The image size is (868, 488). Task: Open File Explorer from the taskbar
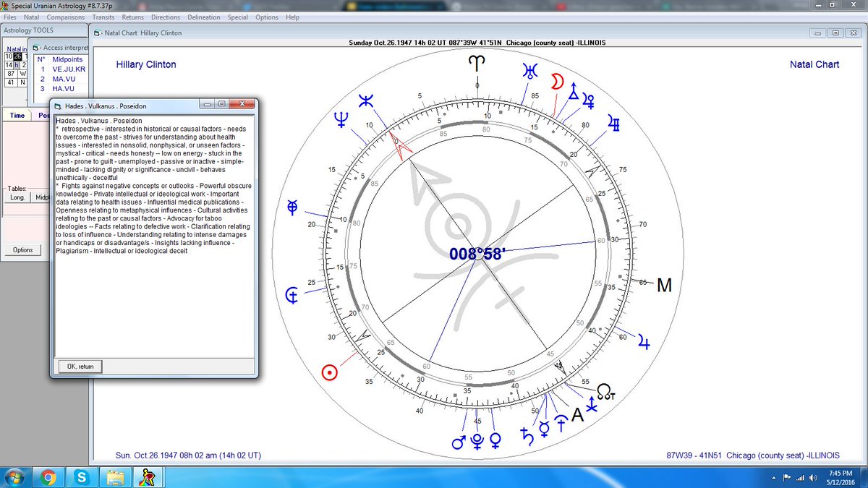(x=114, y=477)
